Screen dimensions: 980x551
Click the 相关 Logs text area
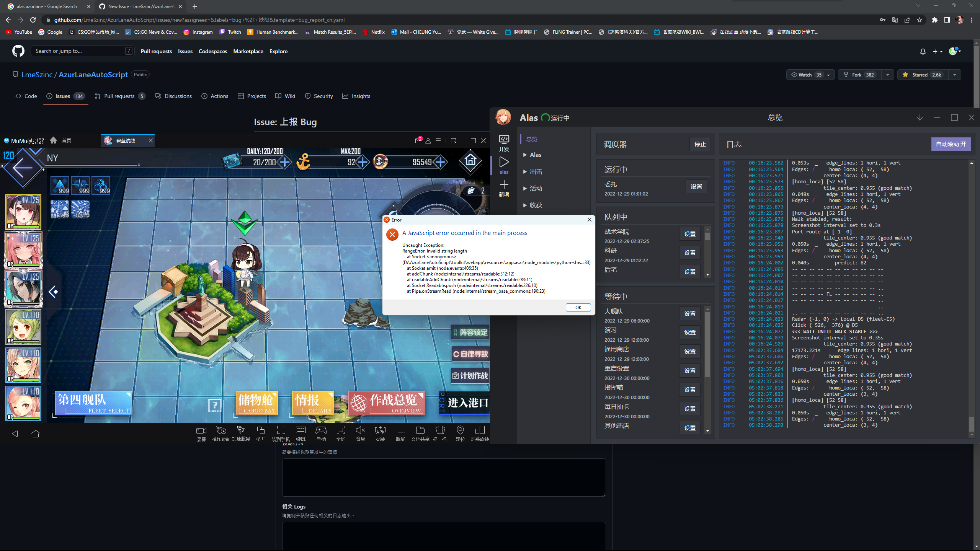pos(444,536)
